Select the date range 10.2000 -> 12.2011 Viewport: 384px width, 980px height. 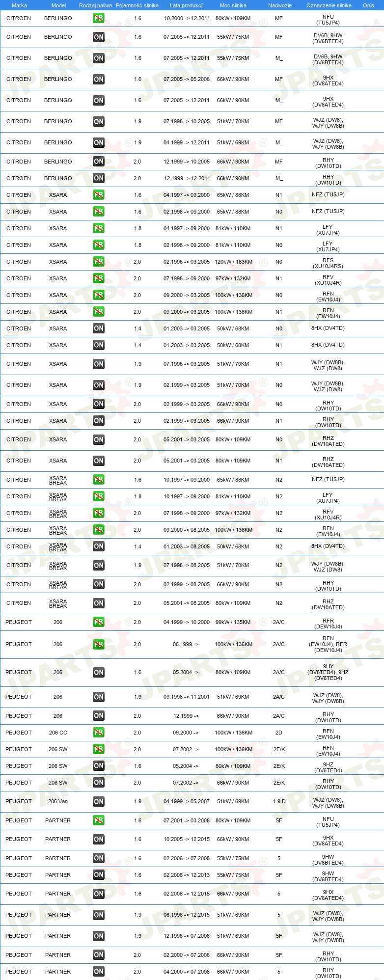(x=187, y=18)
